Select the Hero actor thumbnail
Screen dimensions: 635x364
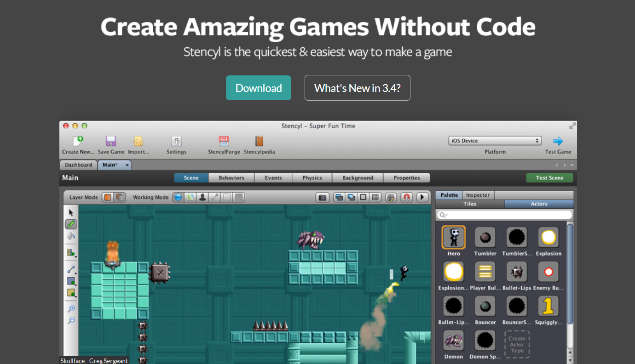(454, 237)
